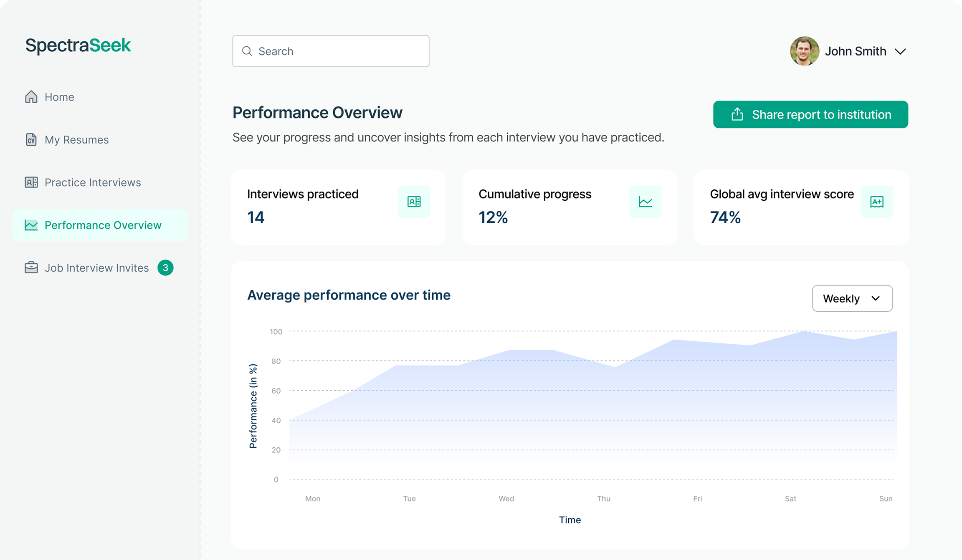
Task: Click the Sun label on the time axis
Action: point(886,499)
